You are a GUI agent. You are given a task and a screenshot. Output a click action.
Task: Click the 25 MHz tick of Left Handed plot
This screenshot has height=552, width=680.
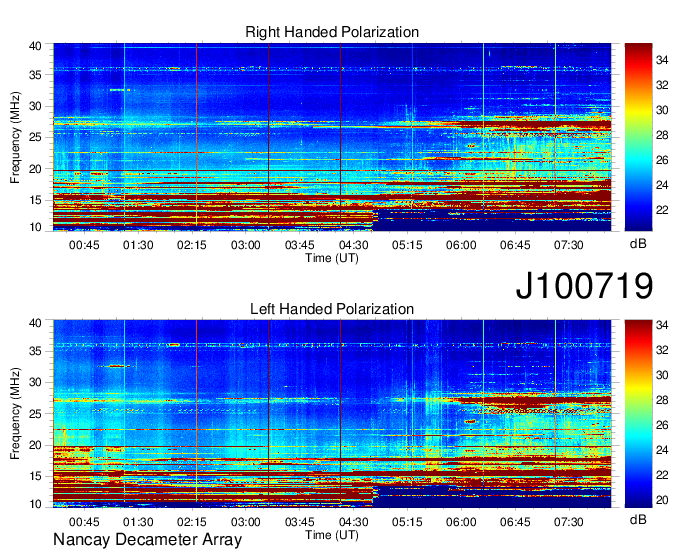[x=35, y=414]
